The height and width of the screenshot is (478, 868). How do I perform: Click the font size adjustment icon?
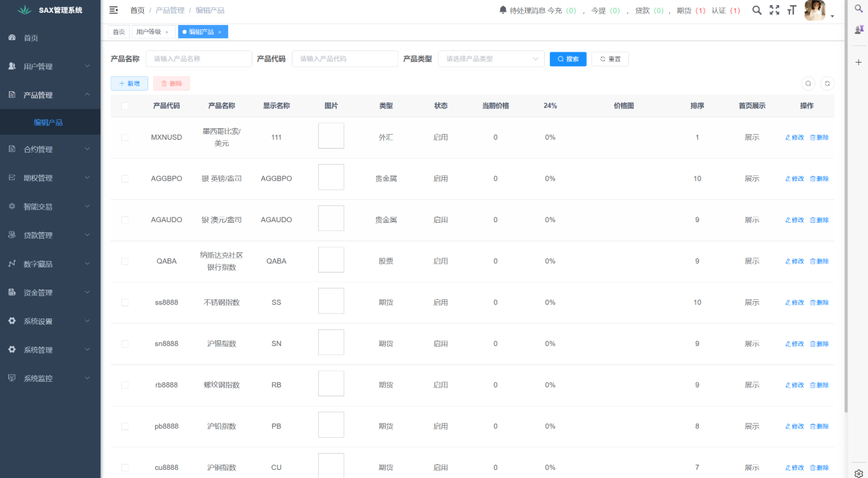pyautogui.click(x=791, y=10)
